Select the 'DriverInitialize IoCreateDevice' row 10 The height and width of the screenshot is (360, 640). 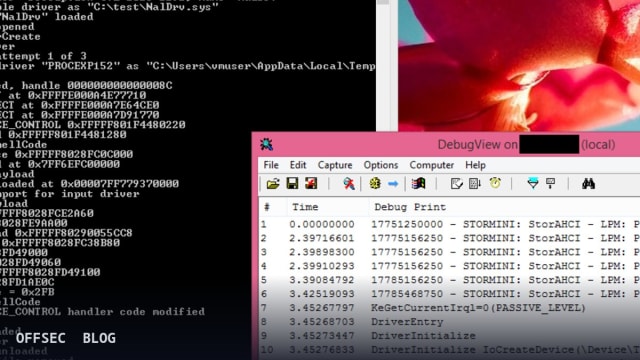tap(449, 349)
